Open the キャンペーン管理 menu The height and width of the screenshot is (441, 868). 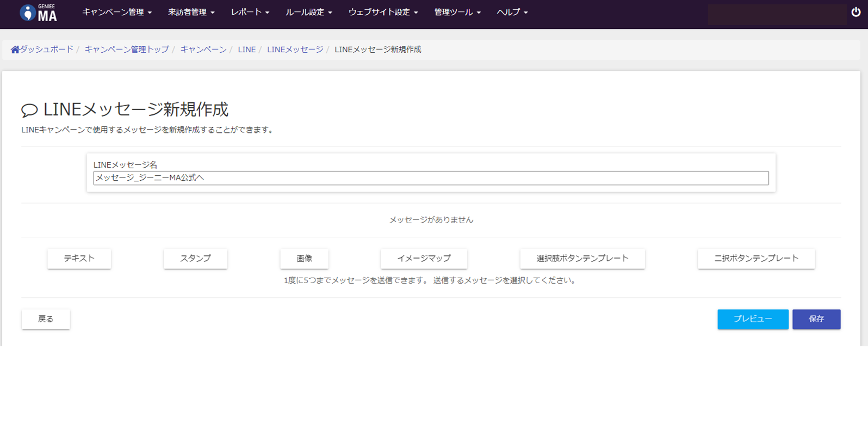click(117, 12)
